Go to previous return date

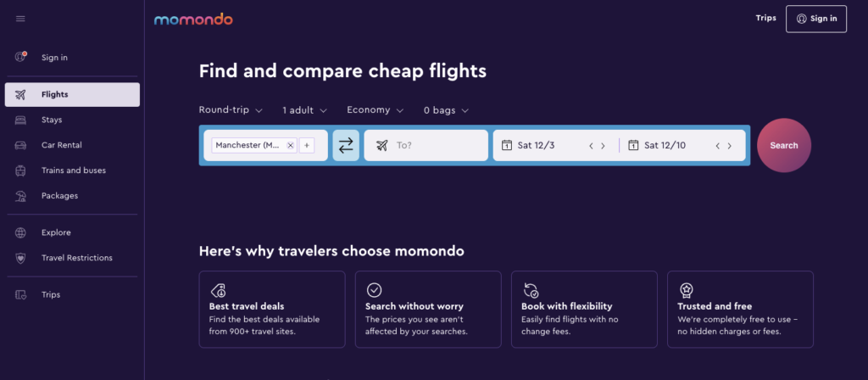[x=718, y=146]
